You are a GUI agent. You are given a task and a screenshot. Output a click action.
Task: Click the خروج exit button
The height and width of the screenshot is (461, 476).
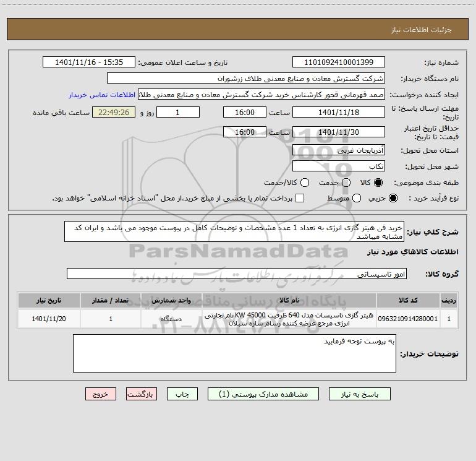[x=101, y=394]
